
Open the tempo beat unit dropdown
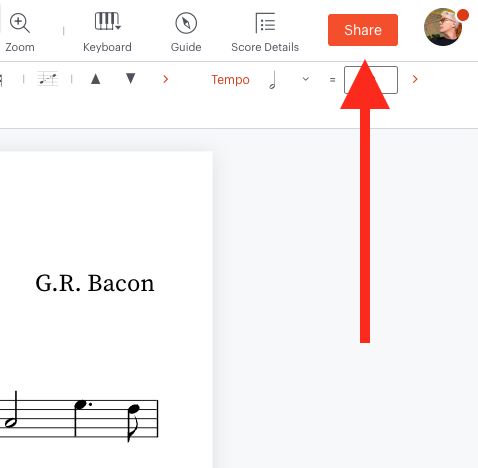point(305,79)
